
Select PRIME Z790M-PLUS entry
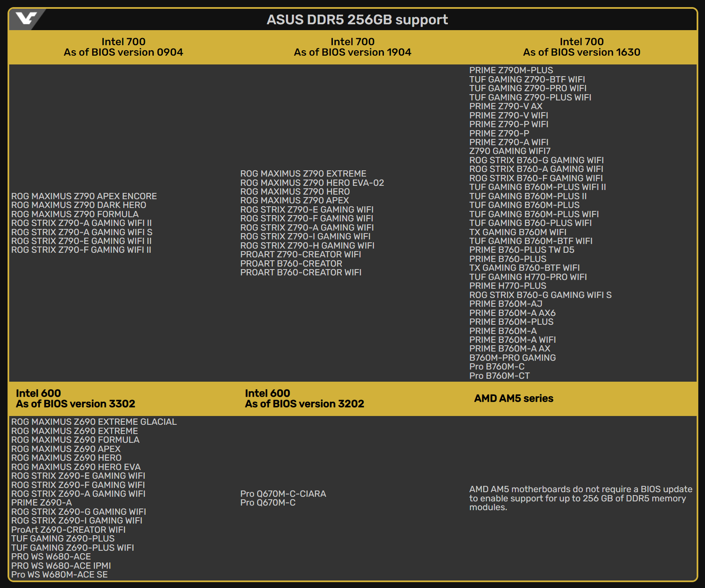click(x=511, y=70)
